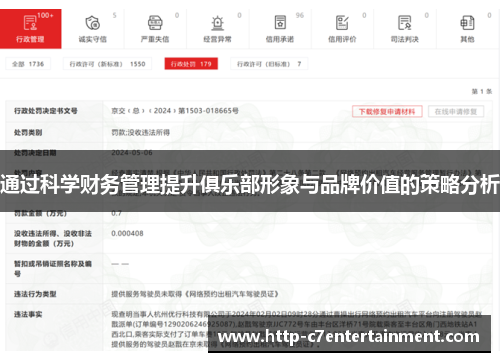The height and width of the screenshot is (362, 500).
Task: Click the 违法行为类型 label
Action: tap(35, 294)
